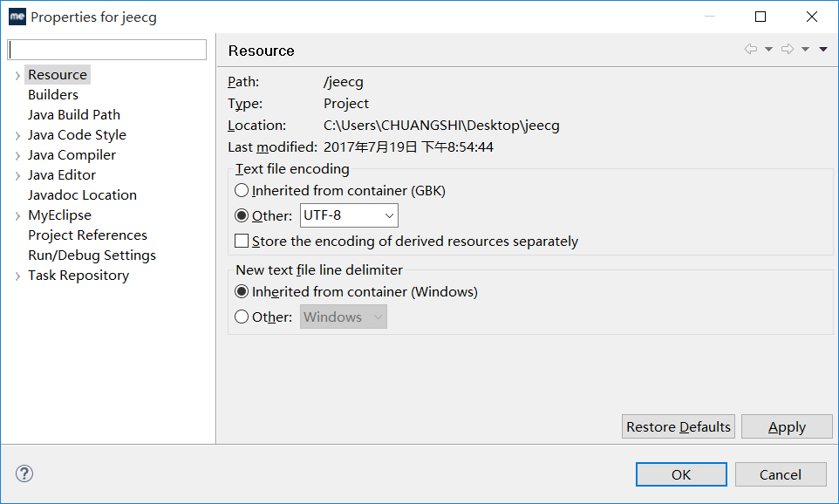Open the forward history dropdown arrow
The width and height of the screenshot is (839, 504).
pyautogui.click(x=805, y=49)
